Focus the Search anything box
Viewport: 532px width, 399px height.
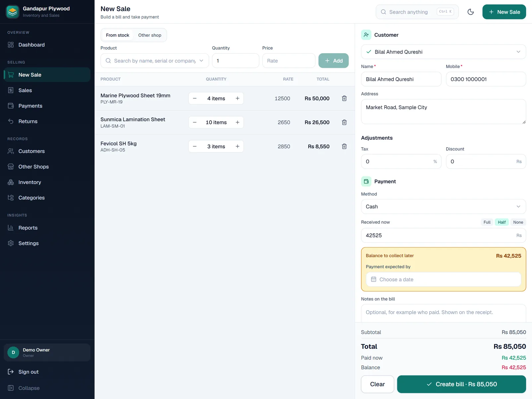(417, 12)
